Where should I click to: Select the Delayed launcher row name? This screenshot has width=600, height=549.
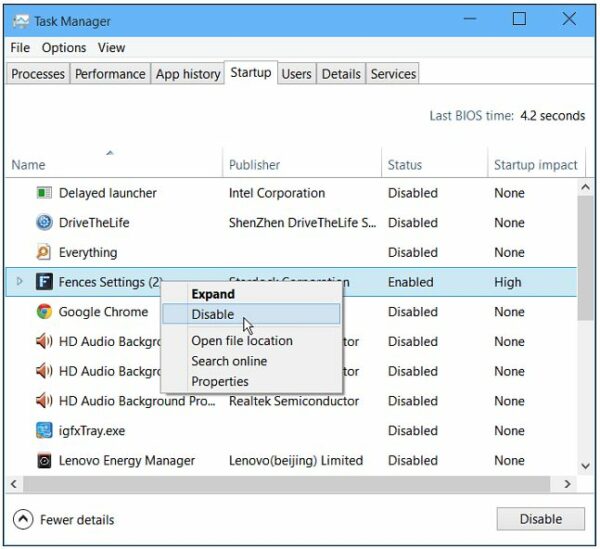pos(108,193)
